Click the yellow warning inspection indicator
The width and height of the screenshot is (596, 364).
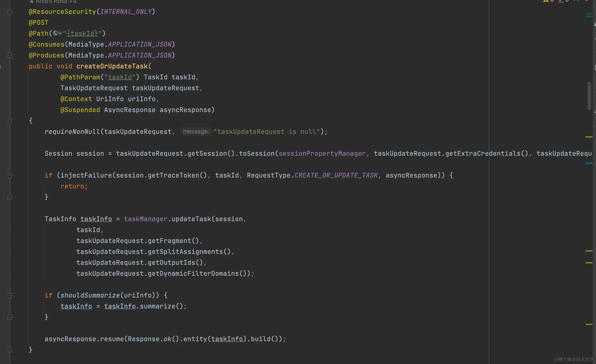546,1
